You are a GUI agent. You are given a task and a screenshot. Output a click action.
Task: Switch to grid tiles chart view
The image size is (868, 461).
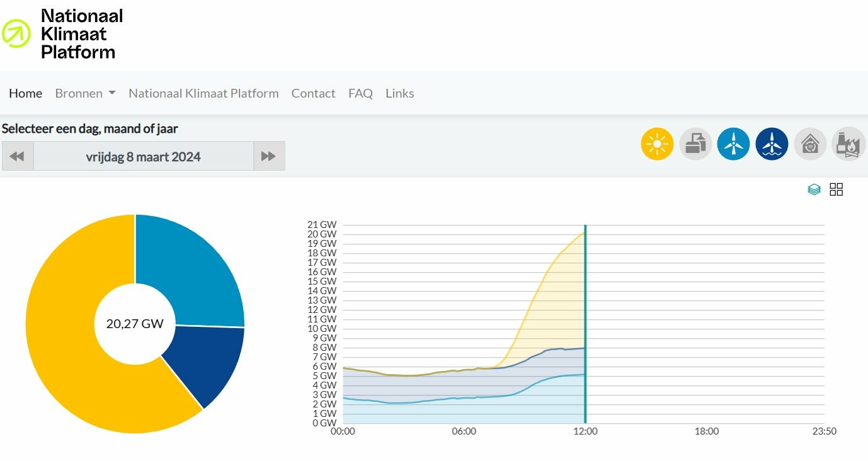[x=836, y=190]
